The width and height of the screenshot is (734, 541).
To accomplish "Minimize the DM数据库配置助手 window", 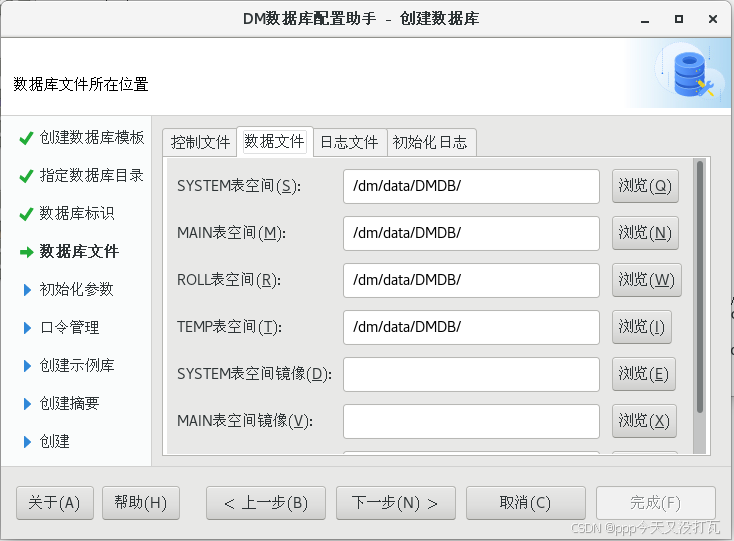I will pyautogui.click(x=645, y=20).
